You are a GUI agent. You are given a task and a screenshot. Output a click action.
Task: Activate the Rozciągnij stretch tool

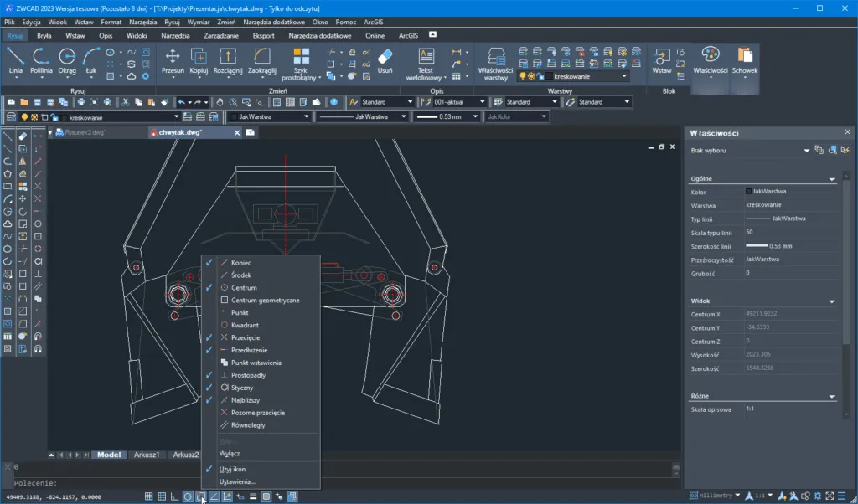[x=228, y=60]
